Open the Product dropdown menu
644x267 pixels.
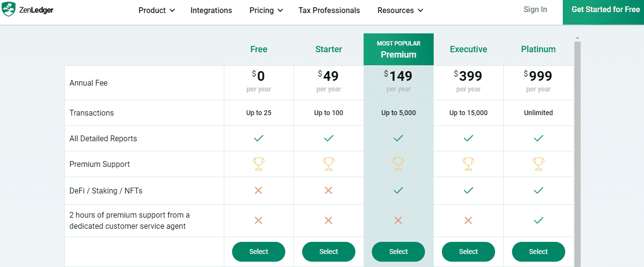tap(157, 10)
